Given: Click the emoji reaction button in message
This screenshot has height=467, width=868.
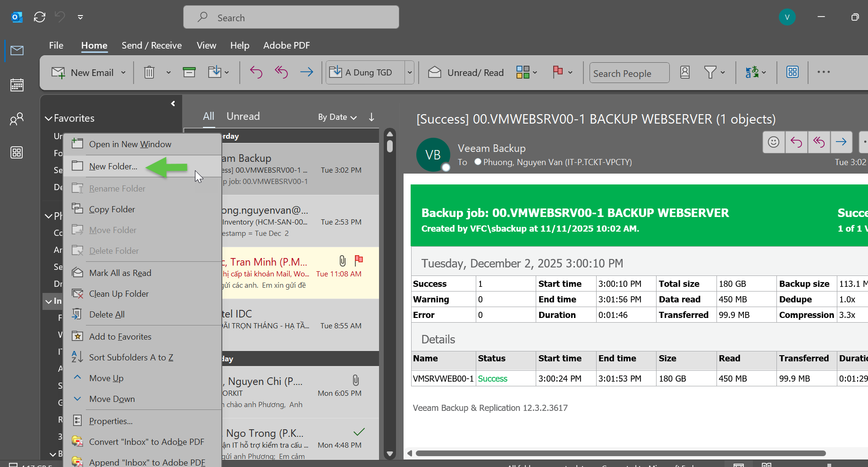Looking at the screenshot, I should tap(773, 142).
